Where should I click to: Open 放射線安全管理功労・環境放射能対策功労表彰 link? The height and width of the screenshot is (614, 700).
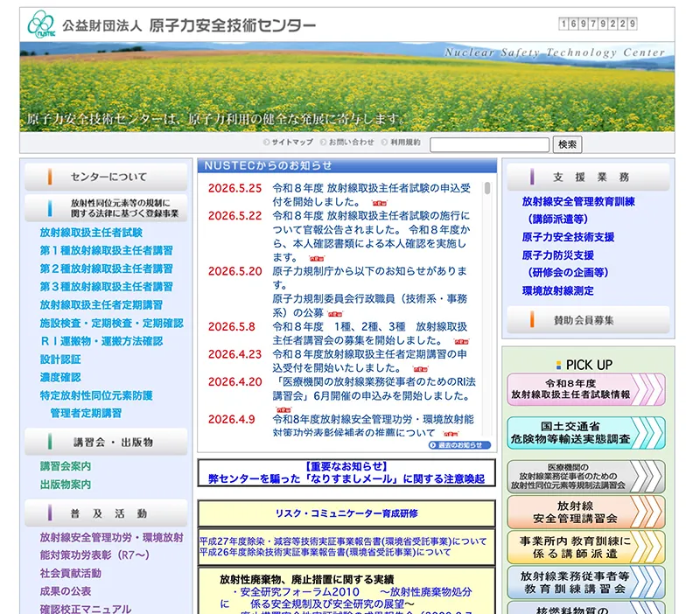[112, 546]
